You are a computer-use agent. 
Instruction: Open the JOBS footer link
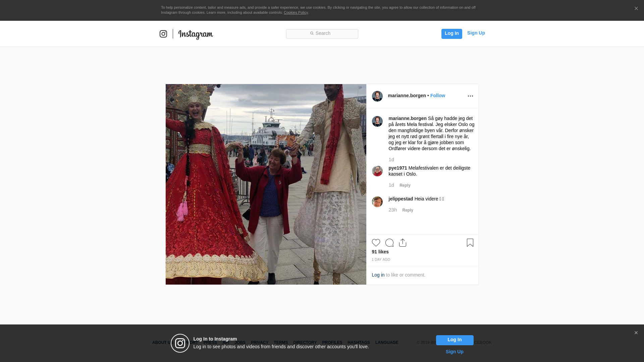(239, 343)
